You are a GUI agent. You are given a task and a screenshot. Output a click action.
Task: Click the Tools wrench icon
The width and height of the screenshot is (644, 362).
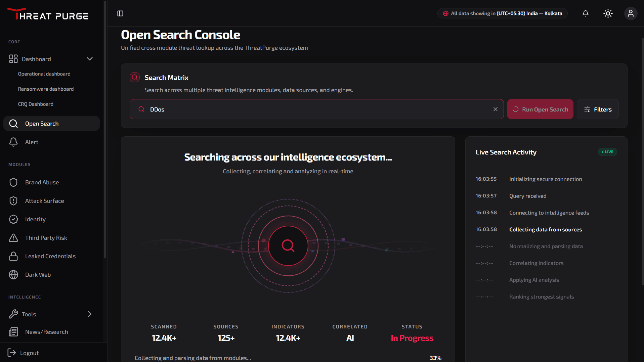13,314
